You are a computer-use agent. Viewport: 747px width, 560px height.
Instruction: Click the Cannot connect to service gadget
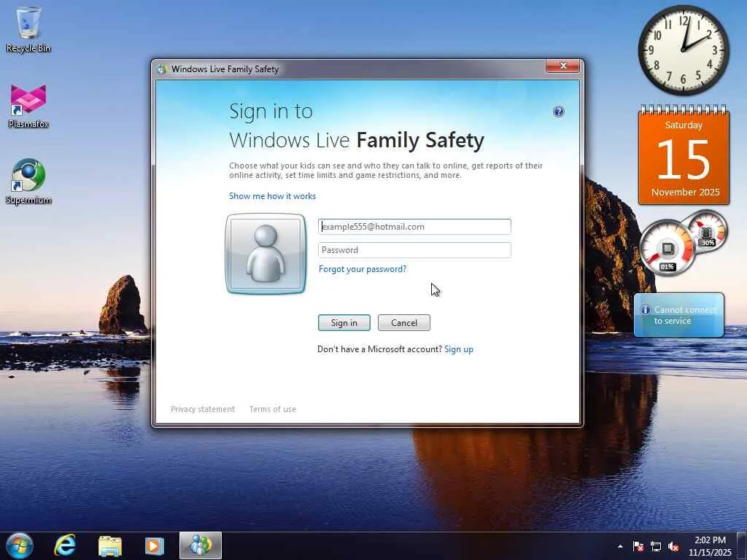679,315
